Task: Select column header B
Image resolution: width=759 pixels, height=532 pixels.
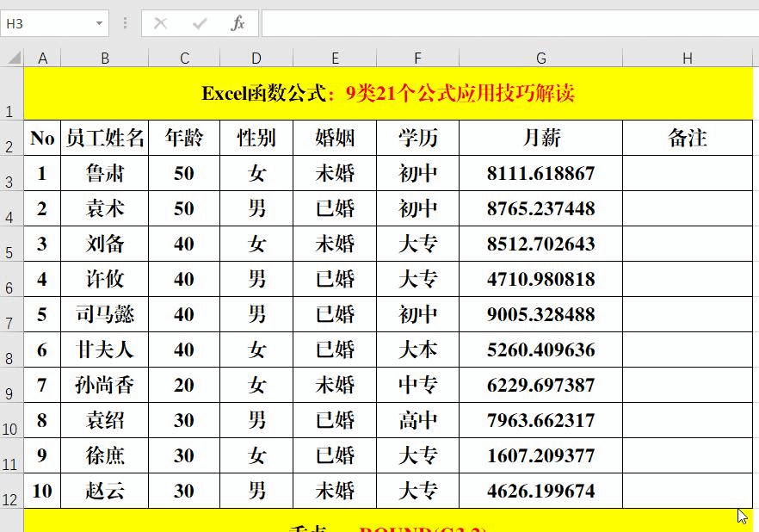Action: [x=105, y=58]
